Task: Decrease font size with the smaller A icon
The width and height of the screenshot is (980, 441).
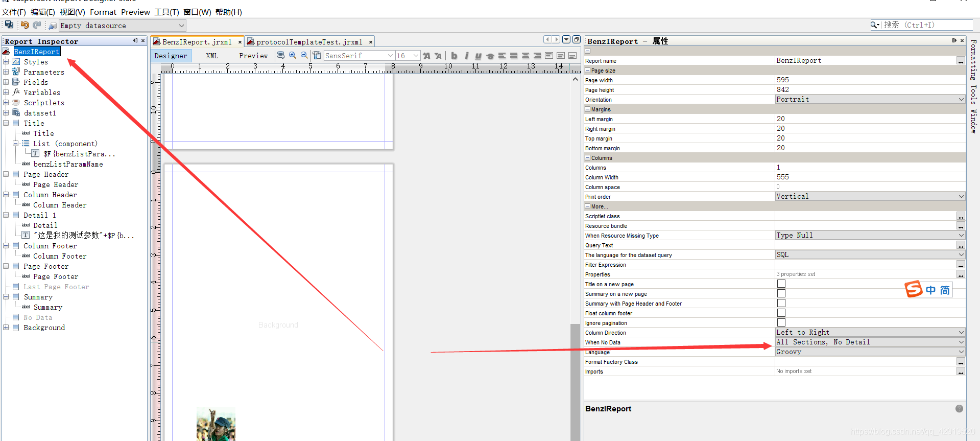Action: click(x=438, y=56)
